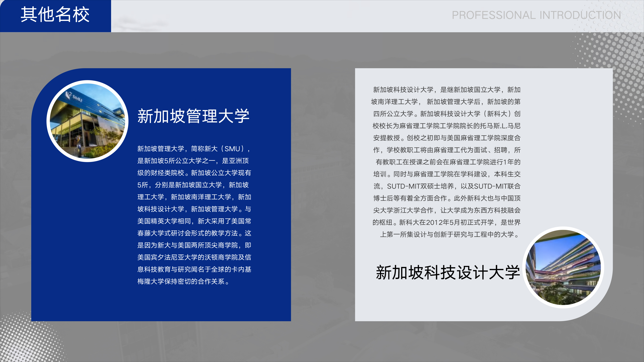Click the line 是新加坡5所公立大学之一
Viewport: 644px width, 362px height.
(x=193, y=161)
